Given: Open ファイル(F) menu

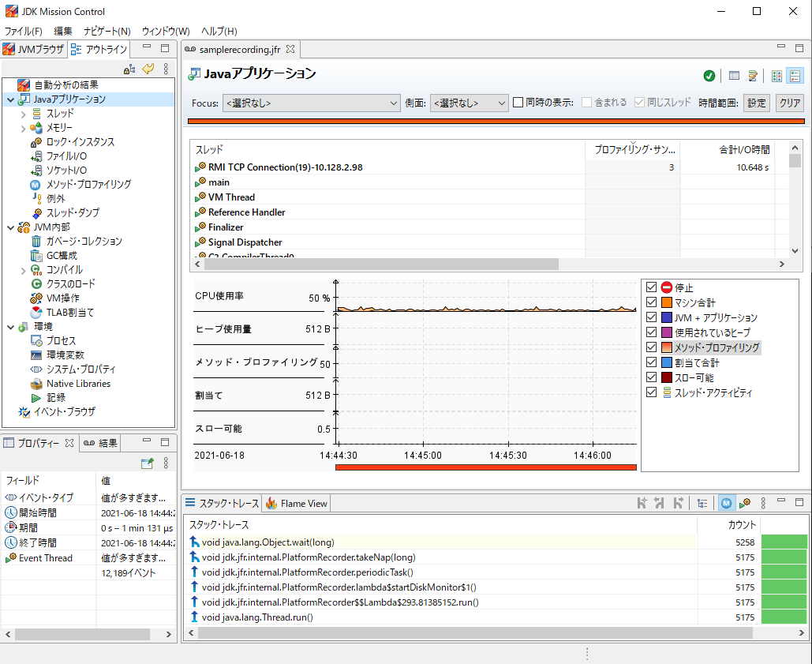Looking at the screenshot, I should (x=24, y=31).
